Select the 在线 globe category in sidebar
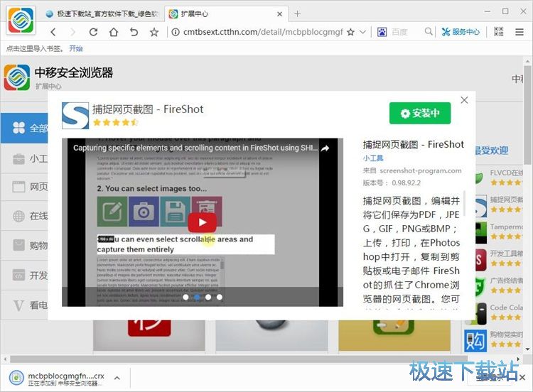The image size is (533, 392). click(x=24, y=216)
